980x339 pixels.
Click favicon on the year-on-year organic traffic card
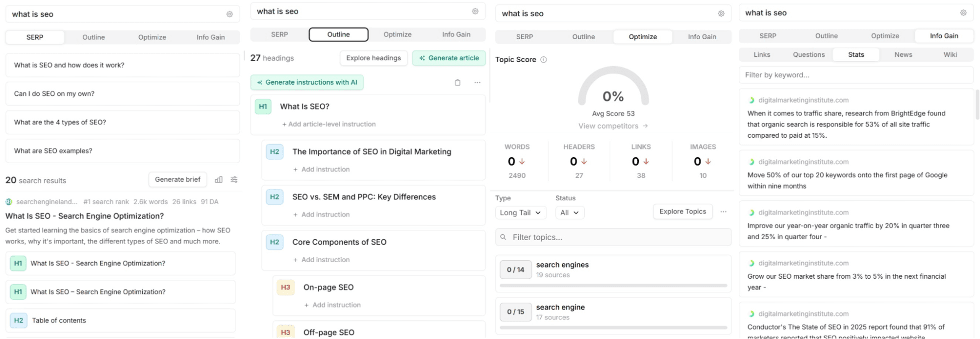tap(752, 213)
